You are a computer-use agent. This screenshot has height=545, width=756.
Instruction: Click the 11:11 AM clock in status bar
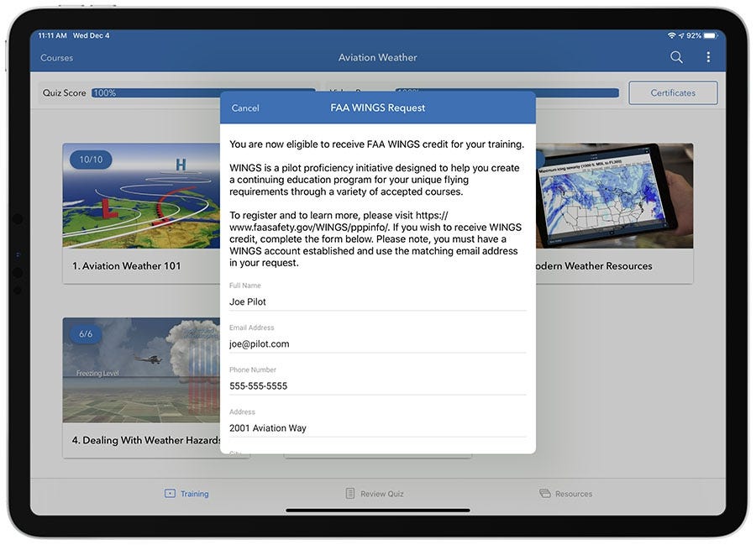(53, 35)
